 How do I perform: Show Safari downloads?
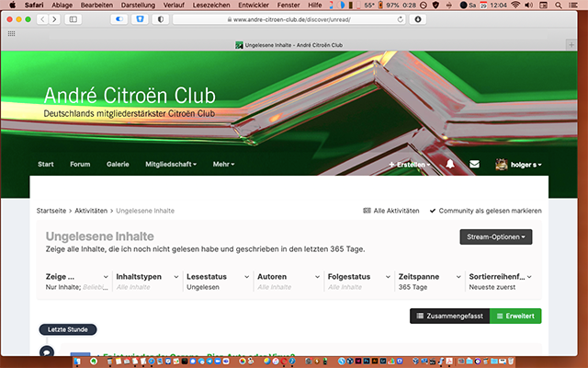(x=418, y=19)
